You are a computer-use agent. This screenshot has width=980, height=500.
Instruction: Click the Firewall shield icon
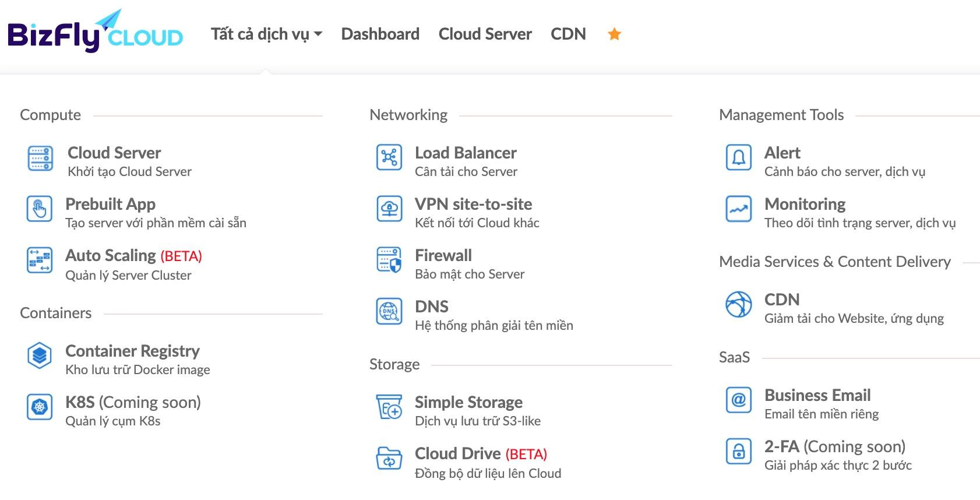[389, 260]
